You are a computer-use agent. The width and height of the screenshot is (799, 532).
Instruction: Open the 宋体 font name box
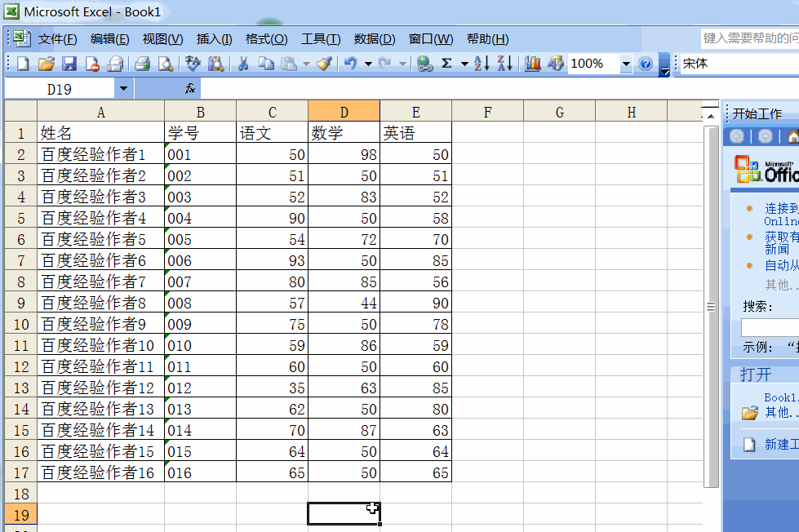coord(739,64)
